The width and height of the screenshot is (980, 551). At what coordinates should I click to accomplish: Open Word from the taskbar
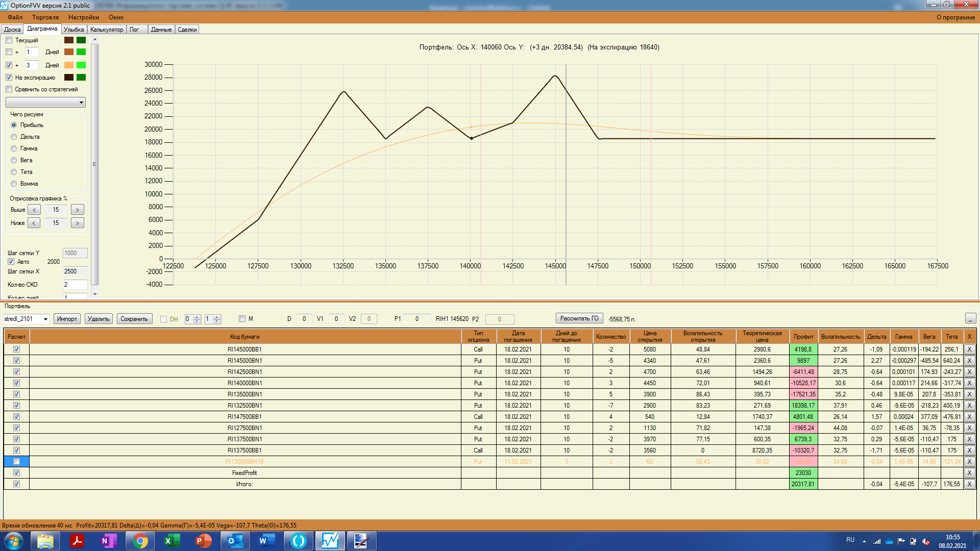(267, 541)
